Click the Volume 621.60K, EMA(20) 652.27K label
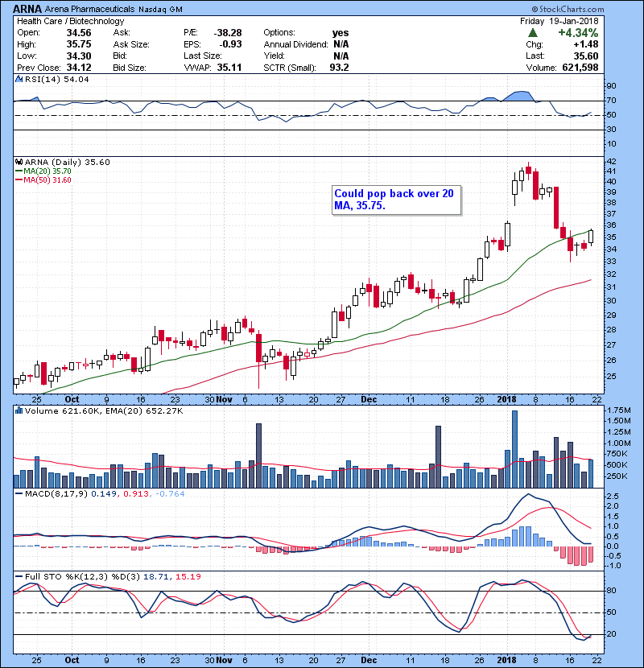The width and height of the screenshot is (644, 668). coord(104,411)
